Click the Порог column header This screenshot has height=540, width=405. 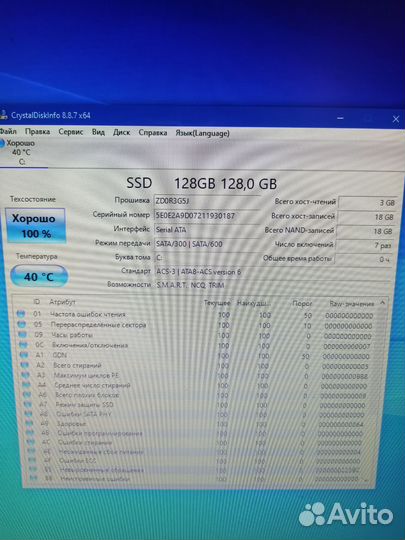302,303
